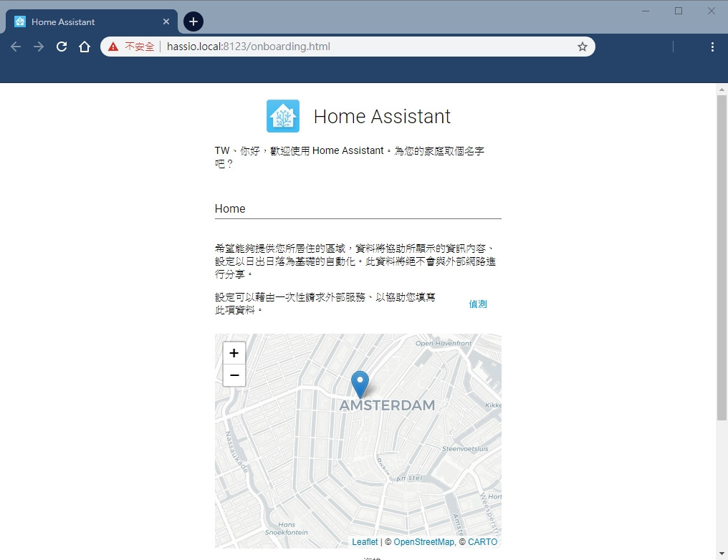This screenshot has width=728, height=560.
Task: Select the Home Assistant browser tab
Action: [x=92, y=21]
